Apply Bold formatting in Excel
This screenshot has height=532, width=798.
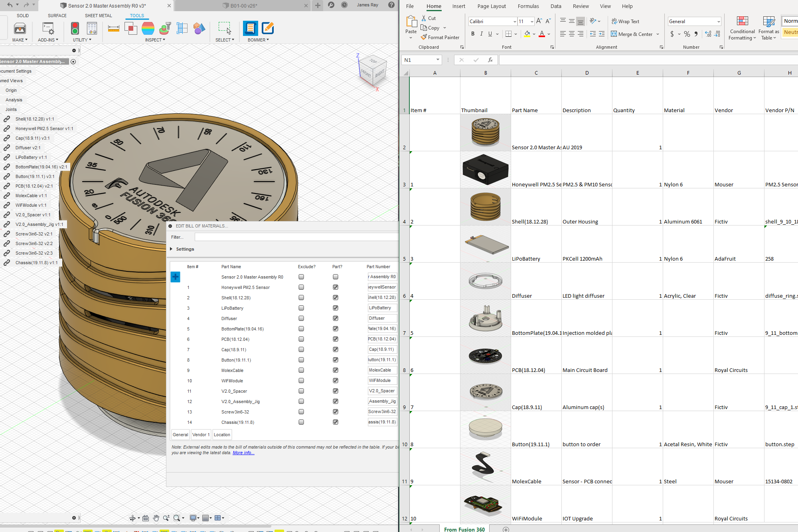click(473, 34)
